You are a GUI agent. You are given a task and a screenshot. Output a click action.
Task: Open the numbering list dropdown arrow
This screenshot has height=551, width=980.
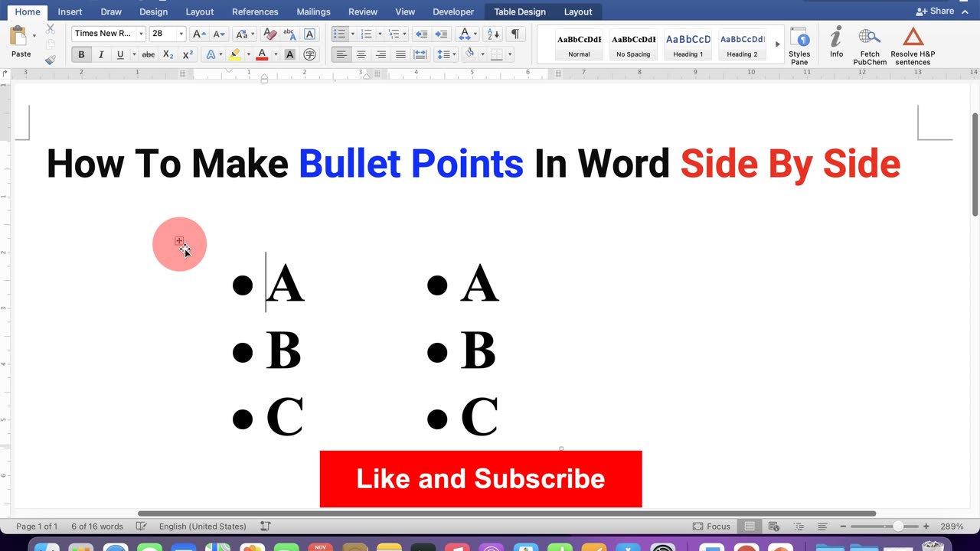(x=380, y=34)
